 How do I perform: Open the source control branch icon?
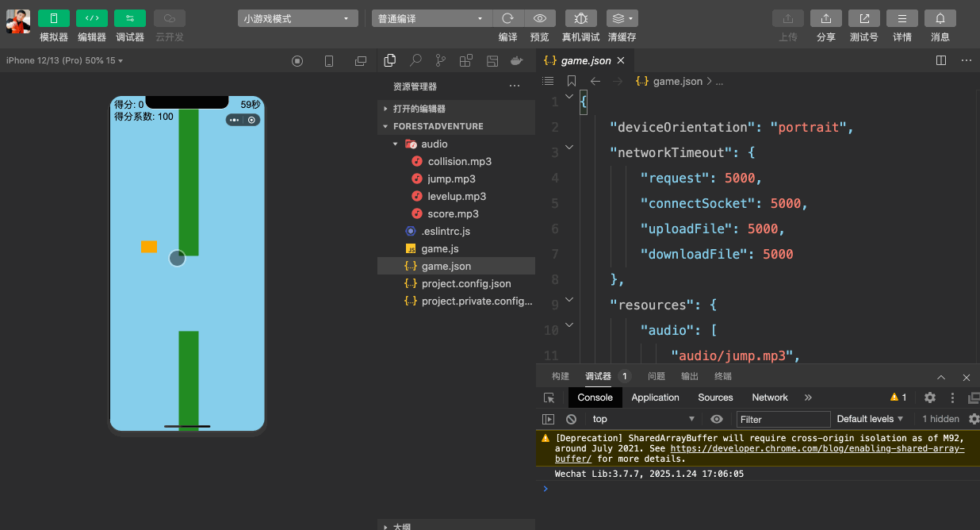click(441, 60)
